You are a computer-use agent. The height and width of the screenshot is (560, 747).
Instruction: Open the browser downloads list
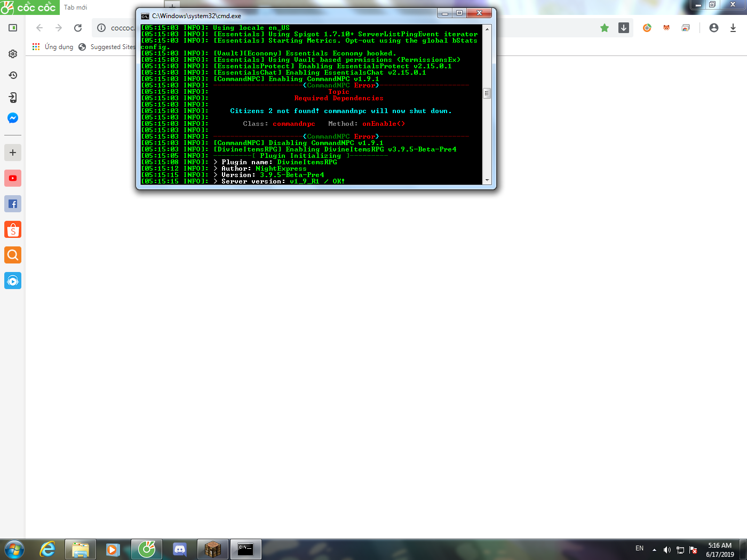tap(733, 28)
